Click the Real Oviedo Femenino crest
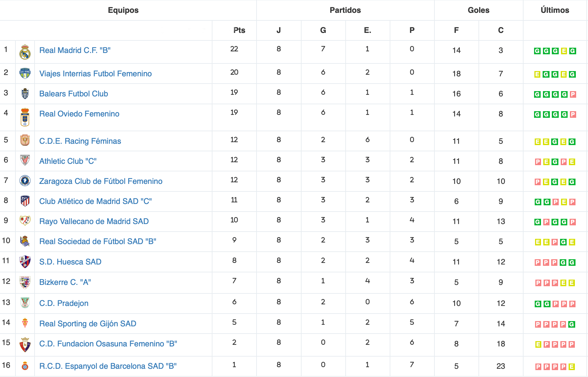588x377 pixels. [x=25, y=117]
